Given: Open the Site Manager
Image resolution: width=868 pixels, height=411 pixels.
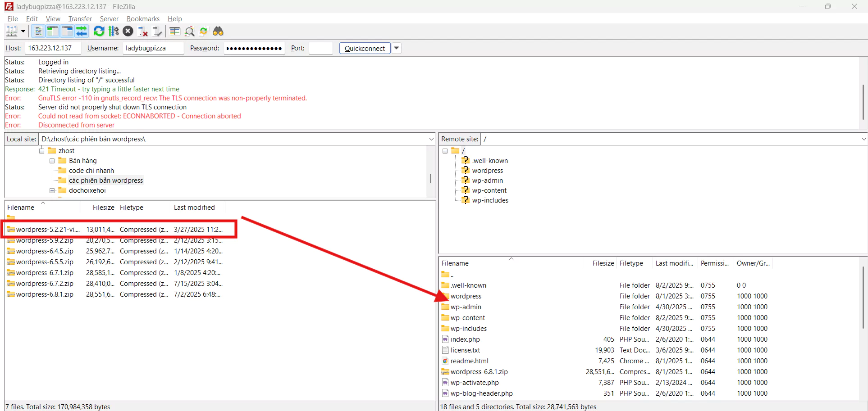Looking at the screenshot, I should tap(12, 31).
